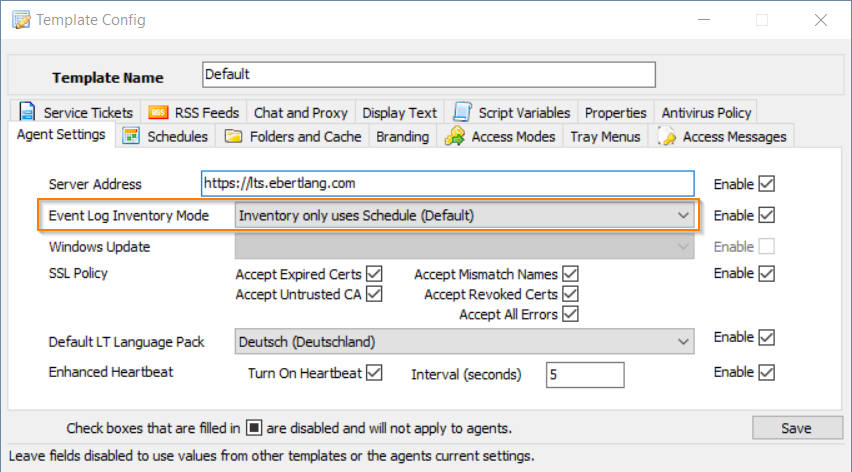852x472 pixels.
Task: Enable the Windows Update setting checkbox
Action: (767, 246)
